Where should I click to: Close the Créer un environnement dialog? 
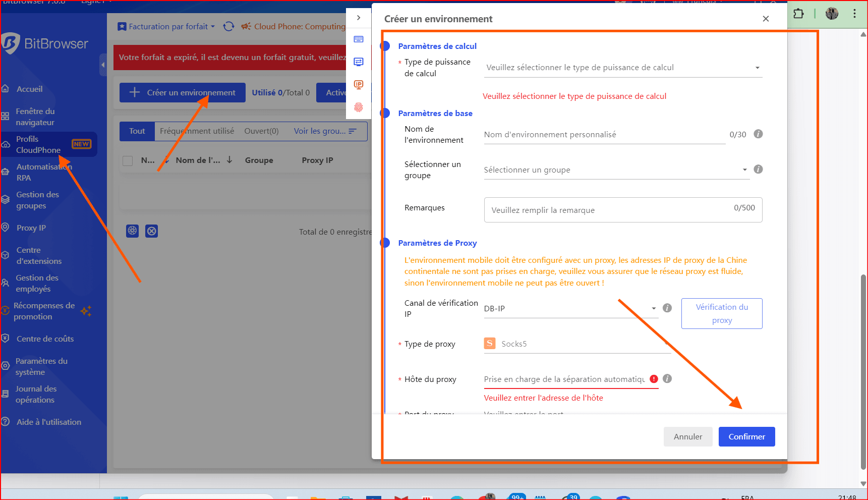(766, 19)
